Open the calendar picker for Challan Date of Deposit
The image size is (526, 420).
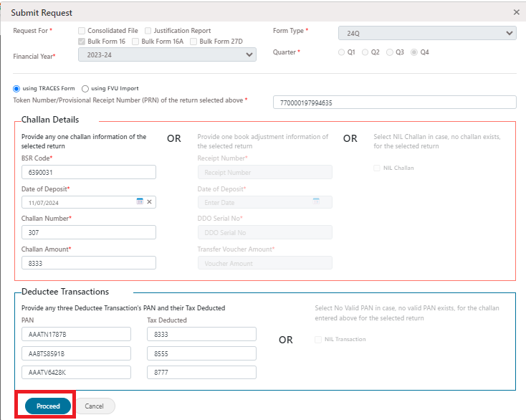click(140, 201)
